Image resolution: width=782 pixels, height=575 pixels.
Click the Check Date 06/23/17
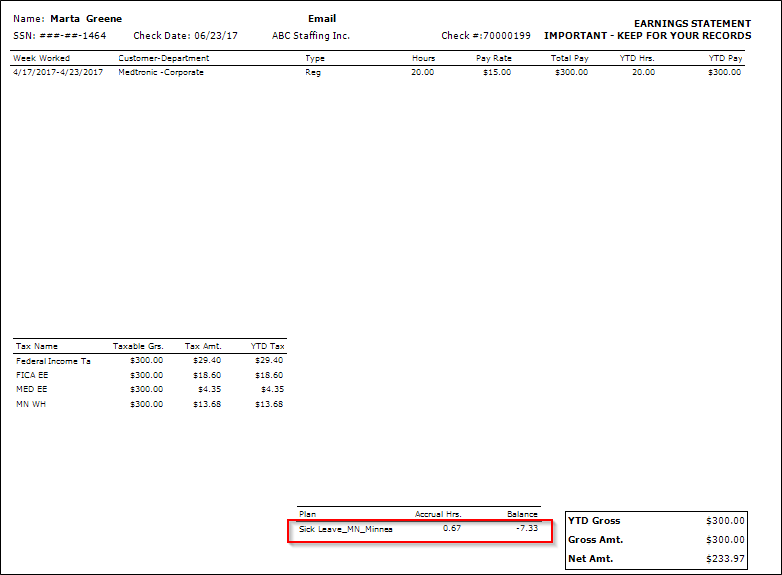coord(186,36)
